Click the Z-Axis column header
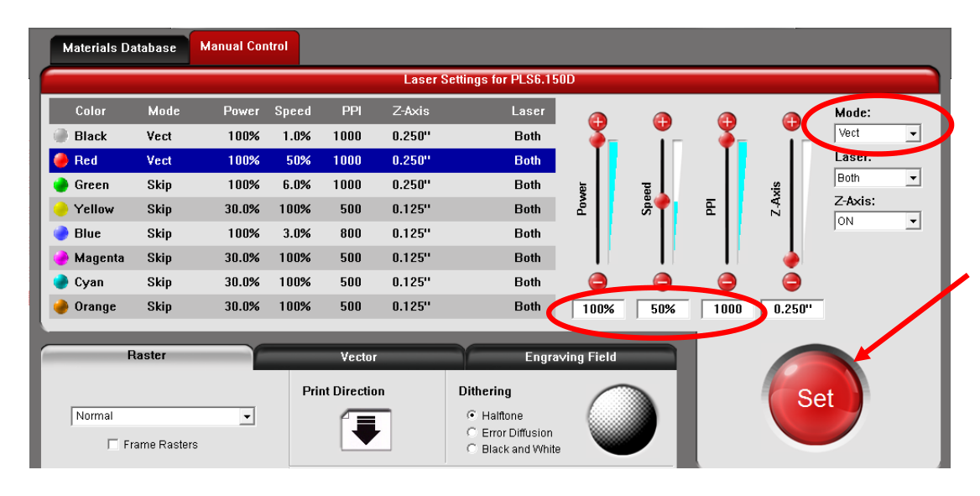 tap(410, 111)
